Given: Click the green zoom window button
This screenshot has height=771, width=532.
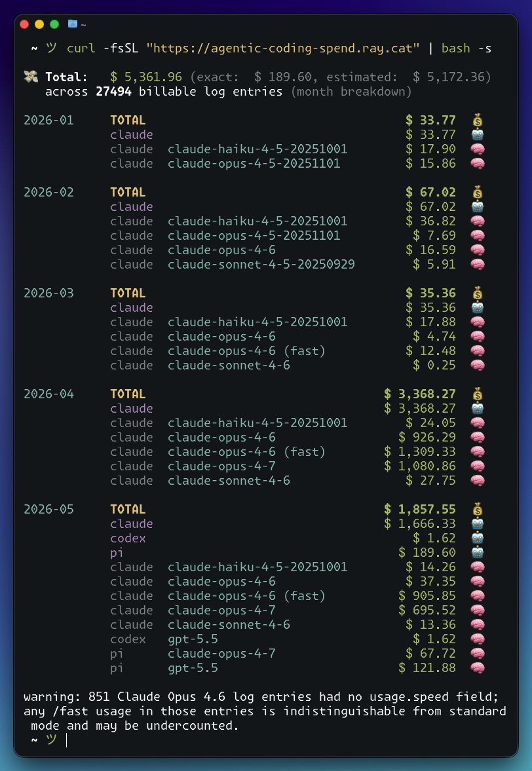Looking at the screenshot, I should click(x=54, y=24).
